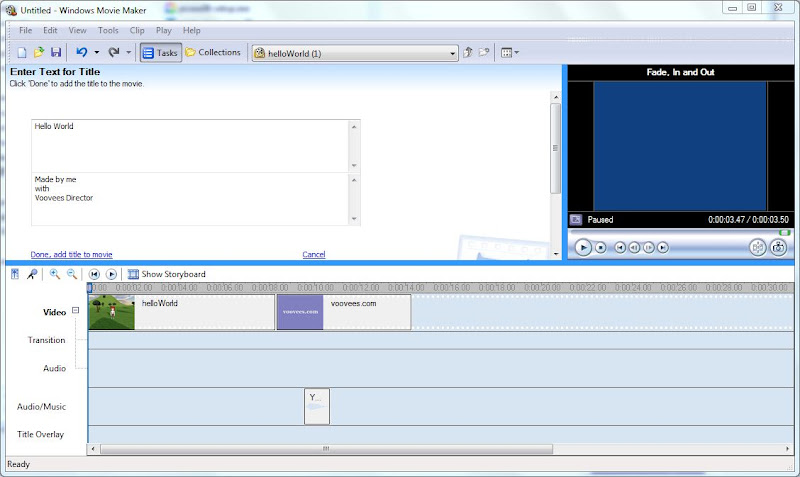800x477 pixels.
Task: Open the Edit menu
Action: pyautogui.click(x=50, y=31)
